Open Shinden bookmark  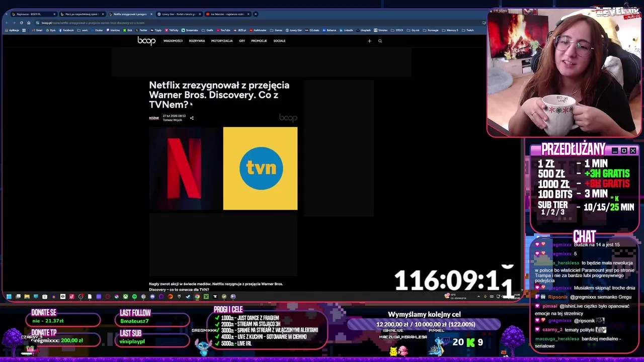point(381,30)
